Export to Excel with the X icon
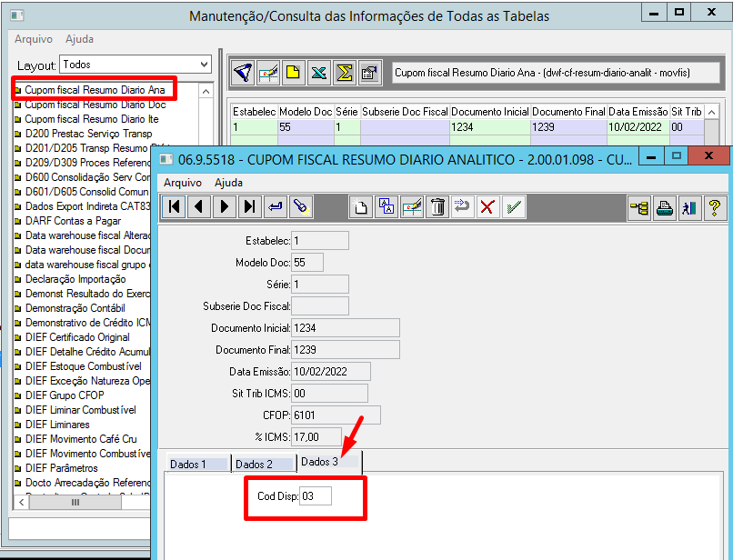The height and width of the screenshot is (560, 733). (x=319, y=73)
